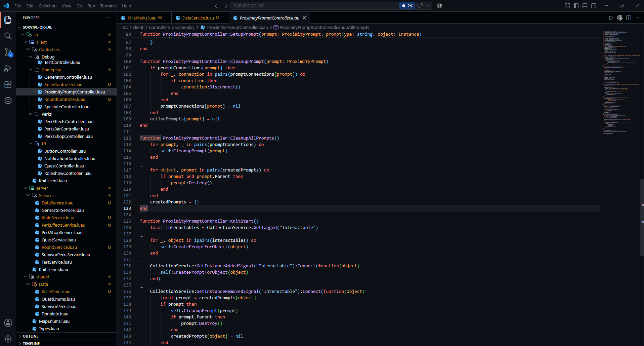This screenshot has height=346, width=644.
Task: Switch to the DataService.luau tab
Action: click(x=200, y=18)
